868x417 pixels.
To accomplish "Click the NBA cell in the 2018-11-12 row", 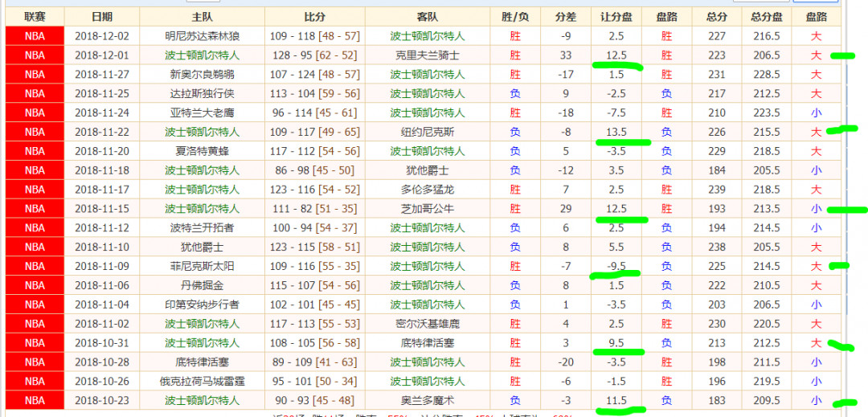I will 35,228.
